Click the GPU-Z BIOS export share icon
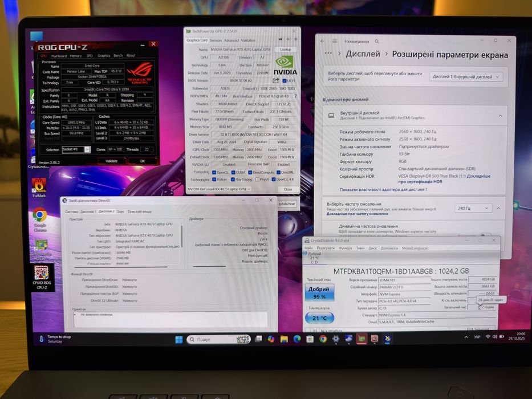 click(x=276, y=81)
